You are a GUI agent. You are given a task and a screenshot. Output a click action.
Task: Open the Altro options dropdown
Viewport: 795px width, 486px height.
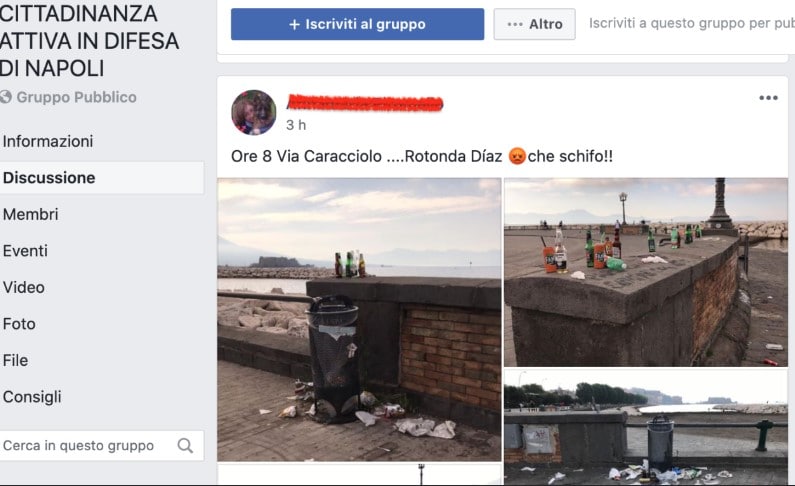click(x=534, y=24)
